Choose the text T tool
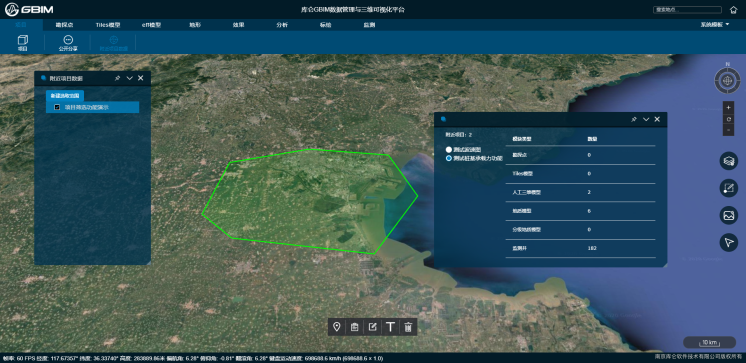 tap(391, 327)
